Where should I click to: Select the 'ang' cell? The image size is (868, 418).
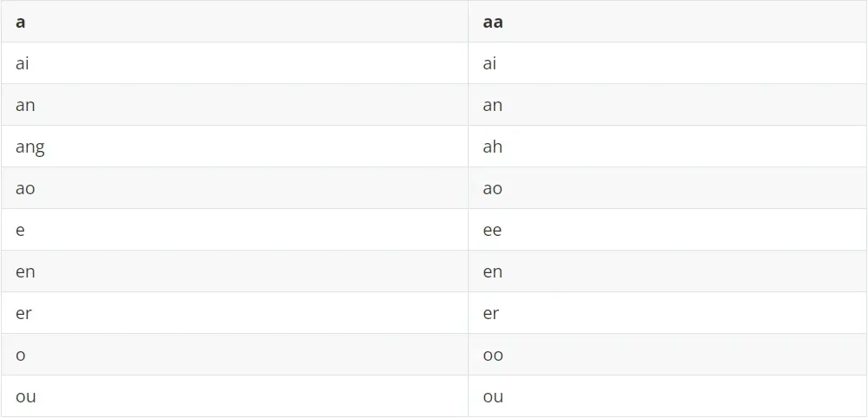pos(234,147)
